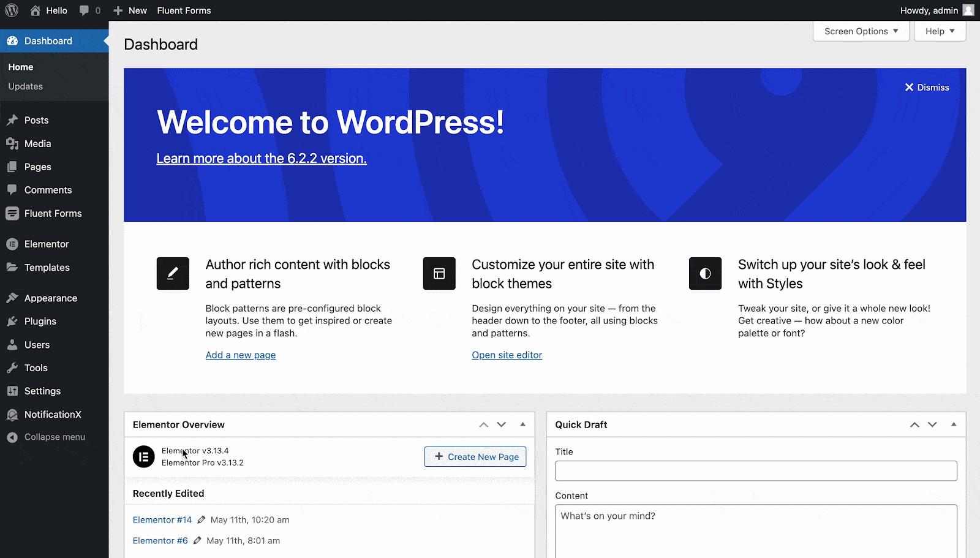The height and width of the screenshot is (558, 980).
Task: Toggle collapse of Quick Draft panel
Action: pyautogui.click(x=954, y=424)
